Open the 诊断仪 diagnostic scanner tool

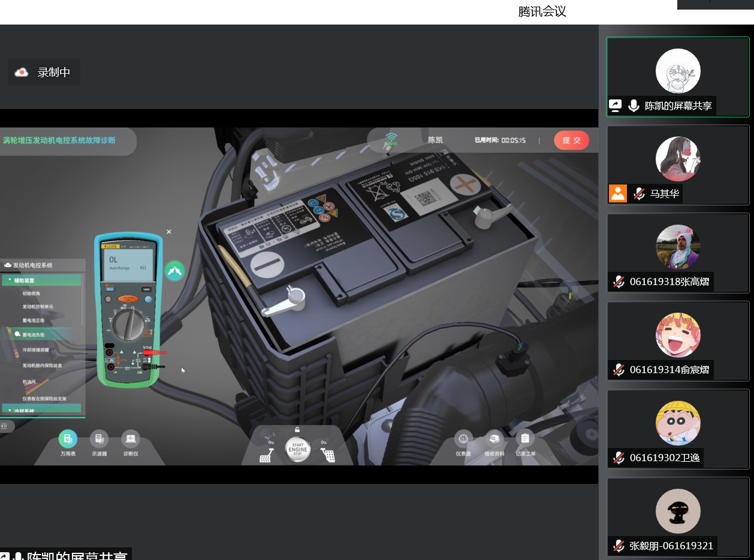click(x=130, y=440)
